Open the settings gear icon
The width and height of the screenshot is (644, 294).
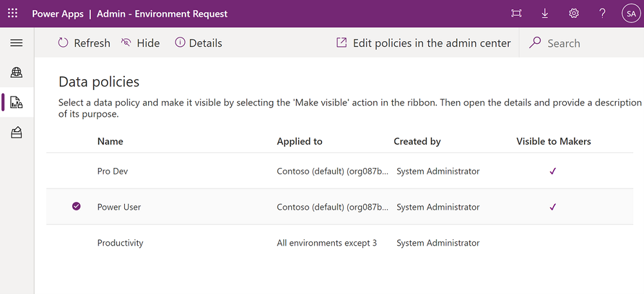click(x=574, y=14)
